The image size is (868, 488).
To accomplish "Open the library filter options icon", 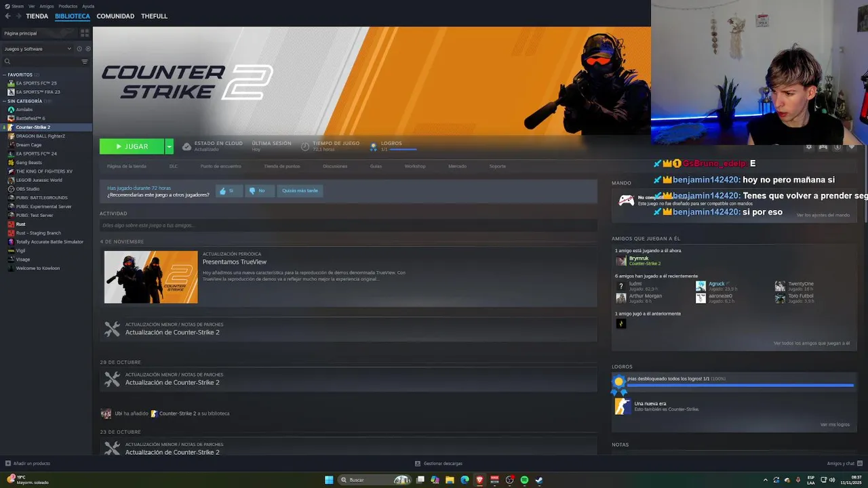I will (x=85, y=62).
